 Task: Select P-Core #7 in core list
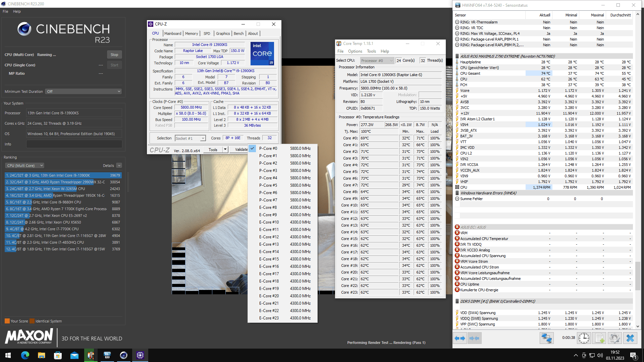coord(283,200)
